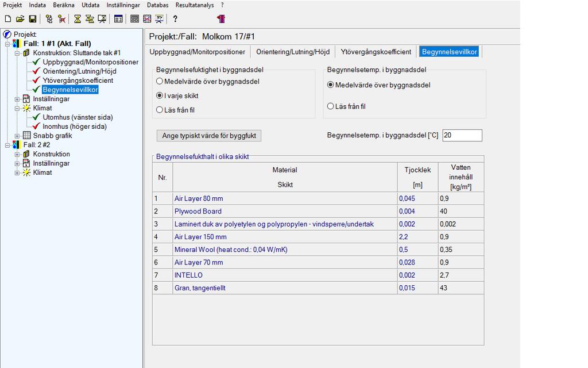Select Utomhus (vänster sida) in the tree

78,117
